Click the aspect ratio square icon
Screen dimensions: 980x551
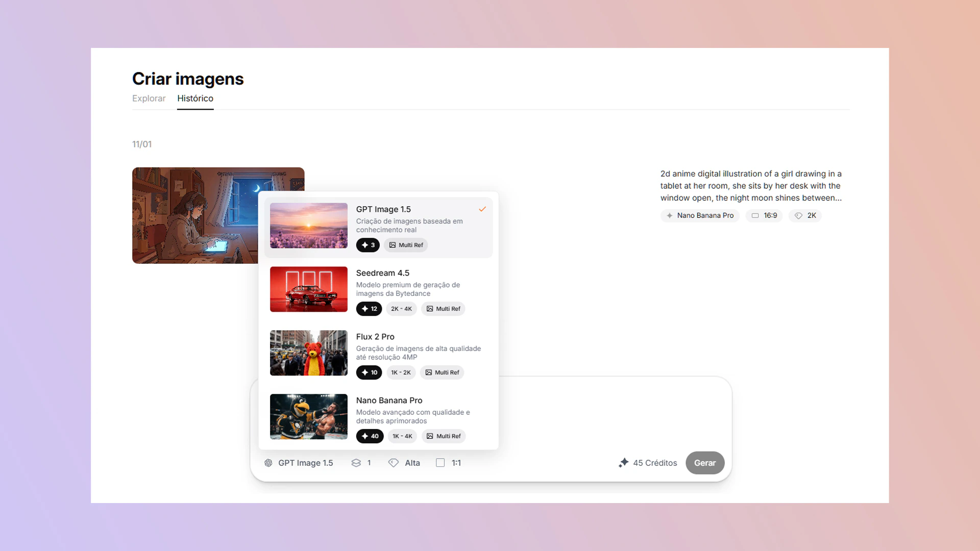coord(440,463)
